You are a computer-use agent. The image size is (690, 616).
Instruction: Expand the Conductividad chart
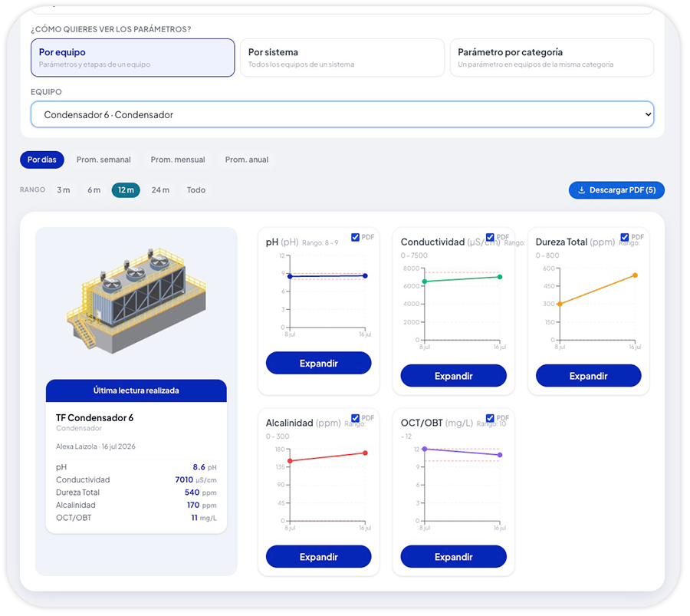pos(453,376)
